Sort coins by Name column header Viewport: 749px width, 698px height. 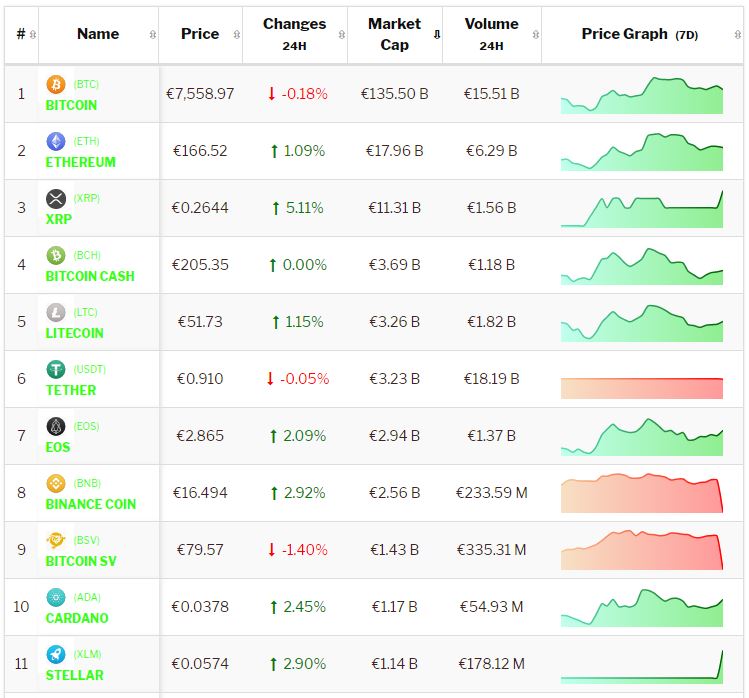coord(98,34)
